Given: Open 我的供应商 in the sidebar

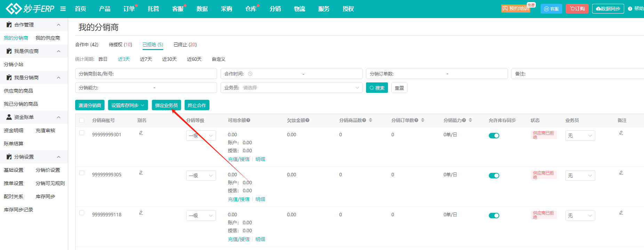Looking at the screenshot, I should point(48,38).
